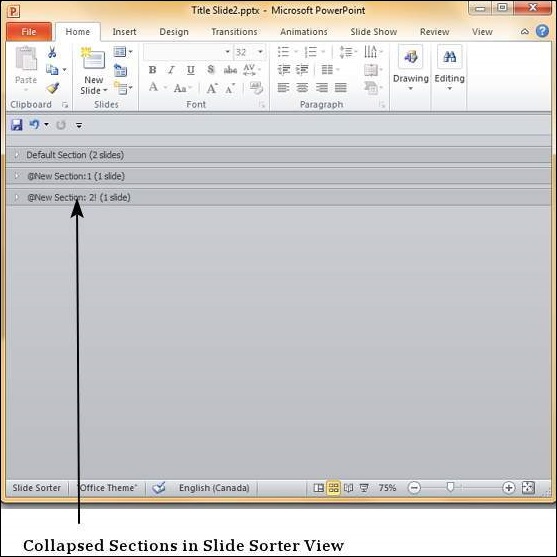Click the 75% zoom level button
Viewport: 557px width, 557px height.
(387, 488)
